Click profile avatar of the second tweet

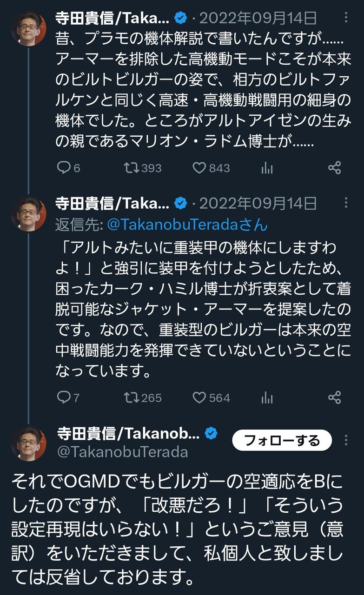point(29,214)
